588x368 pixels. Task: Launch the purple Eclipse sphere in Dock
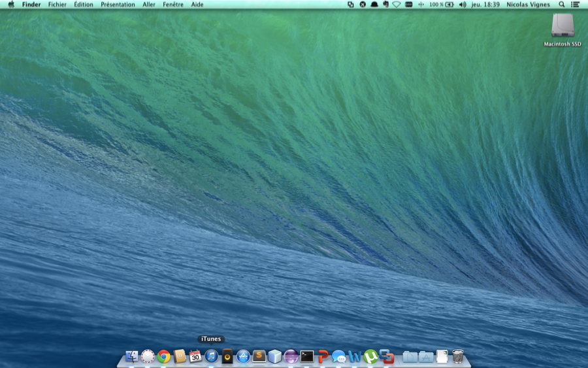click(x=291, y=356)
